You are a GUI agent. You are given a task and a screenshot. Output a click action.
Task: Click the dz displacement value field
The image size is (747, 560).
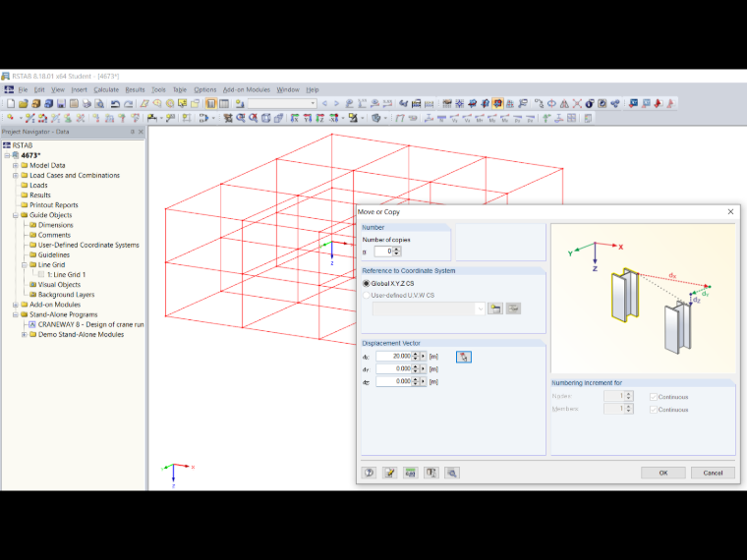[x=393, y=381]
